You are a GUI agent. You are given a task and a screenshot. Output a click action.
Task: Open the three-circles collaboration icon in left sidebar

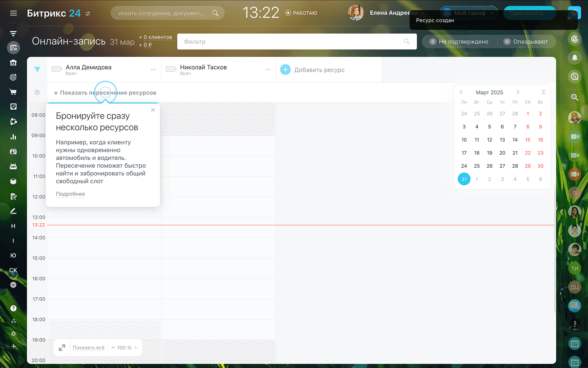point(13,121)
